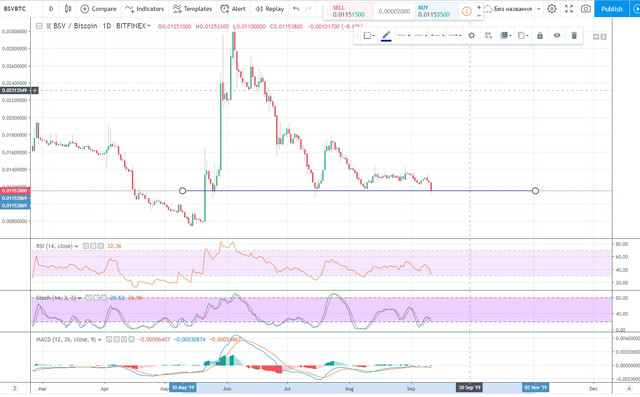Toggle Stoch indicator visibility
The height and width of the screenshot is (397, 640).
pos(89,298)
